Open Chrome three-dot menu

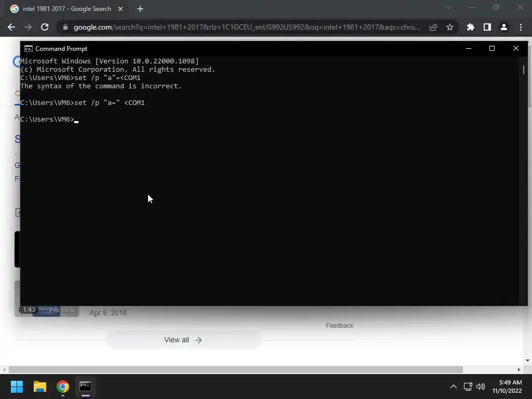pos(521,27)
